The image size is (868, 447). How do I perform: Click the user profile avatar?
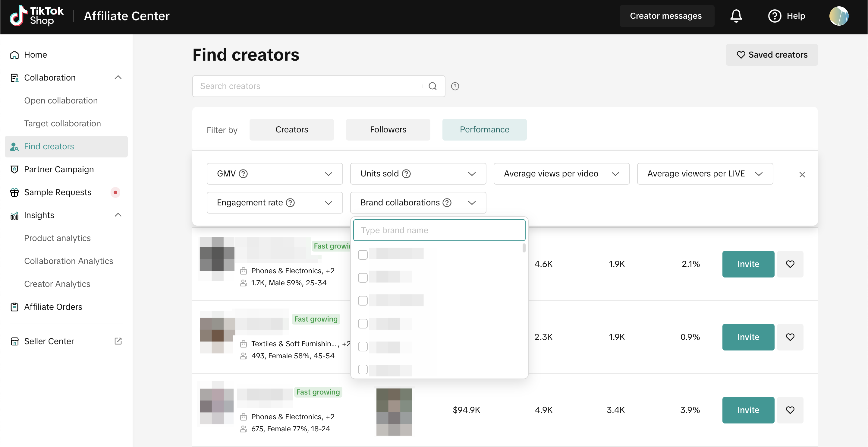838,16
